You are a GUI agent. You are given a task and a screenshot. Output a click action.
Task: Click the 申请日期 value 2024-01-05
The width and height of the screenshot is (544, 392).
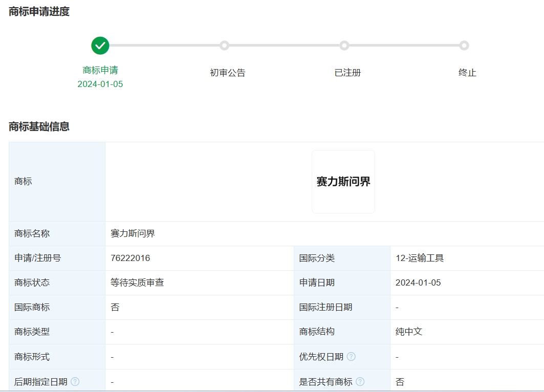[x=418, y=282]
